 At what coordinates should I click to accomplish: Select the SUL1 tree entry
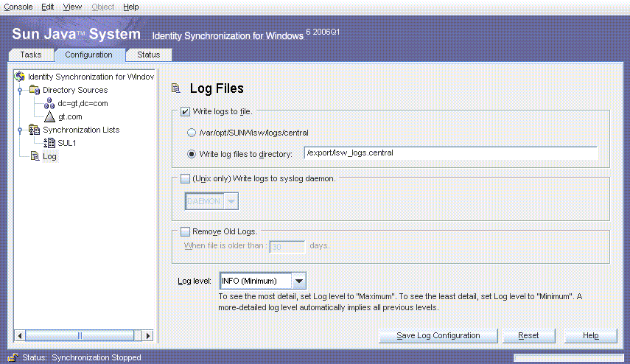[67, 143]
